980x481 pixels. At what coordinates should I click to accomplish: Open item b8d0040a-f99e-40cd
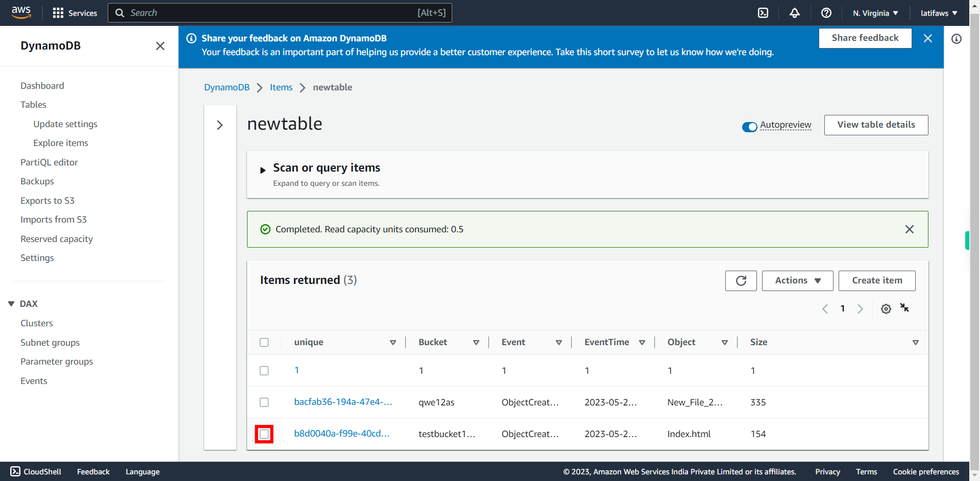point(341,434)
